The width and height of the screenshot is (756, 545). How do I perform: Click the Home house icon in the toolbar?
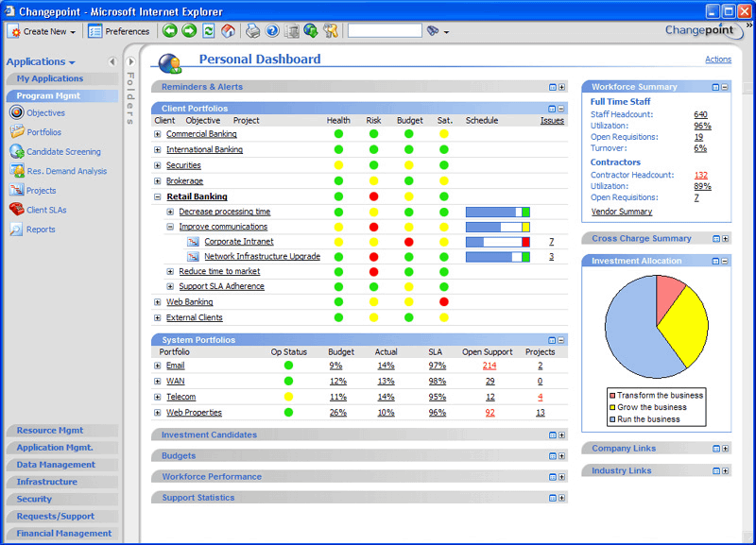click(228, 31)
